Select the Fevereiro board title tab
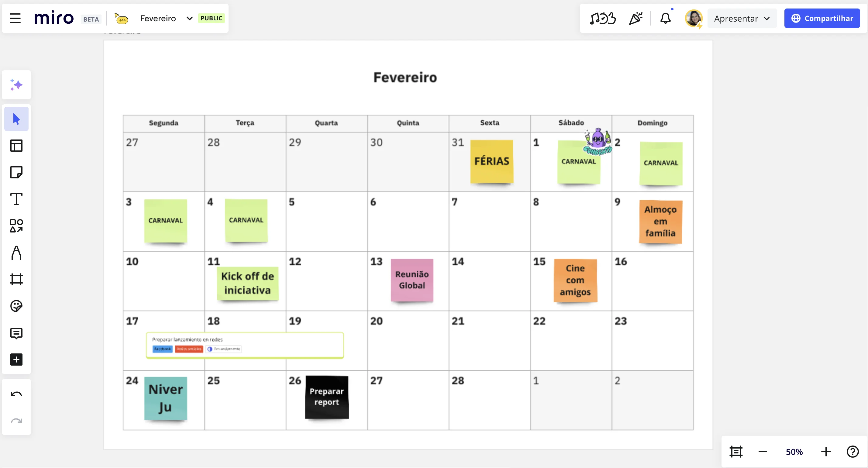 158,19
